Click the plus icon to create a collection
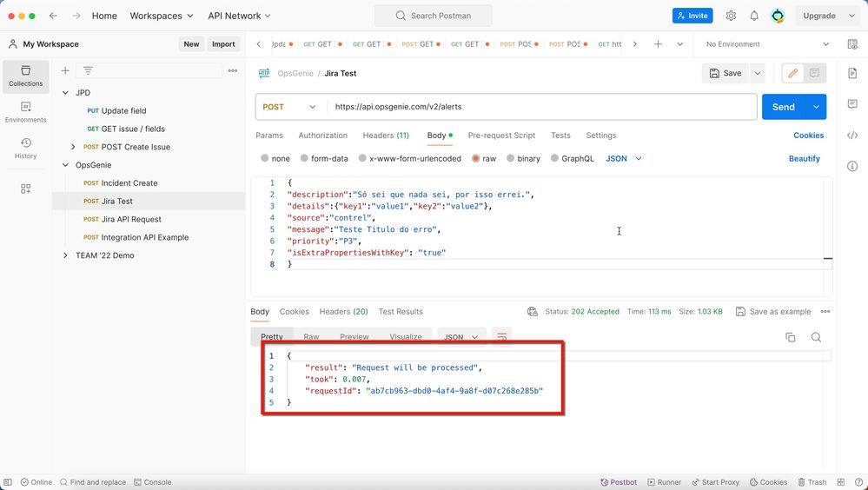 (x=65, y=70)
